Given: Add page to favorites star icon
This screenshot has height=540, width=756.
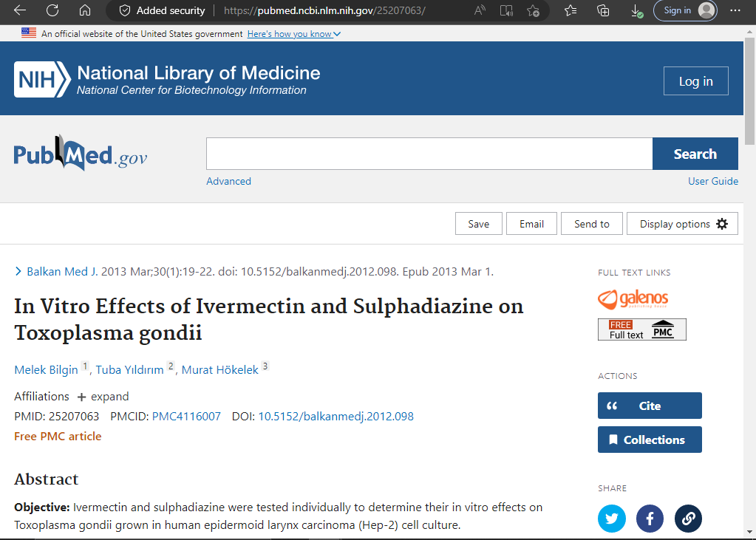Looking at the screenshot, I should click(534, 10).
